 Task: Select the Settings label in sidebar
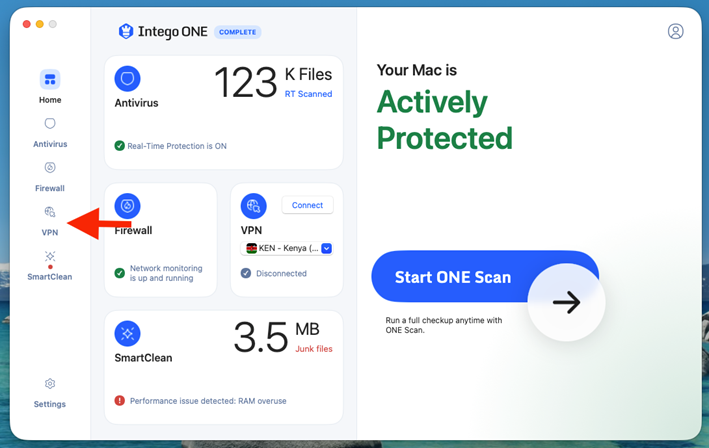pos(50,404)
